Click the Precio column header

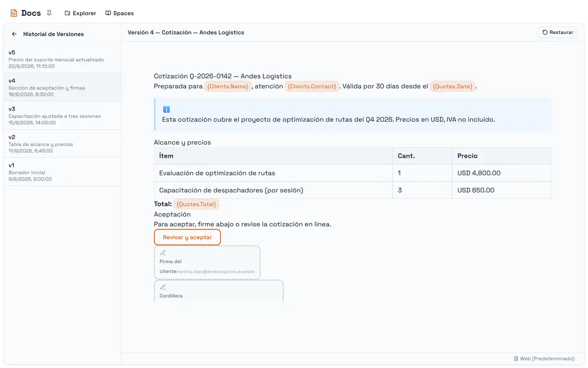pos(502,156)
